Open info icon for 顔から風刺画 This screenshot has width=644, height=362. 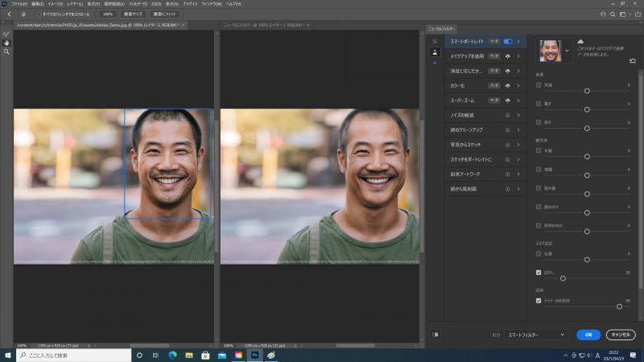[x=508, y=189]
